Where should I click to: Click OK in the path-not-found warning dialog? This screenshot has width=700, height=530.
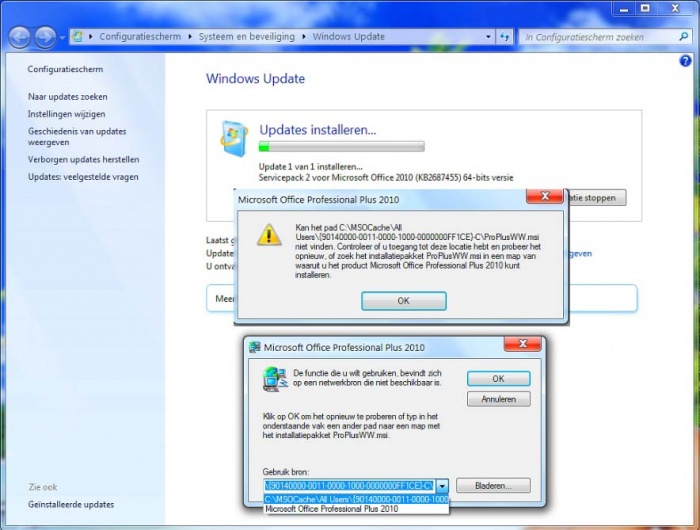tap(404, 301)
